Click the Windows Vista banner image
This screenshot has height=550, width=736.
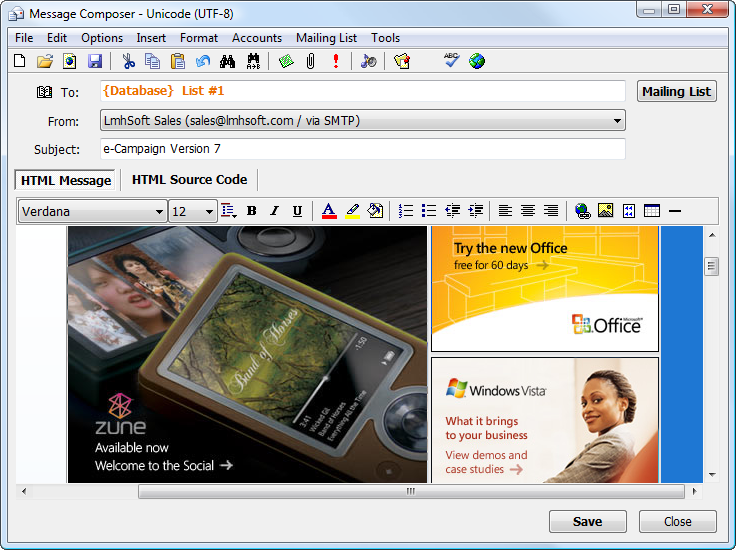(x=545, y=420)
